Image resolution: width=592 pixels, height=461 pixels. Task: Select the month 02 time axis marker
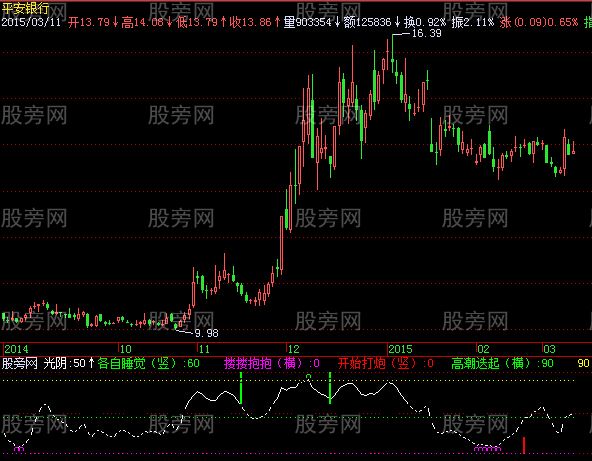tap(483, 349)
